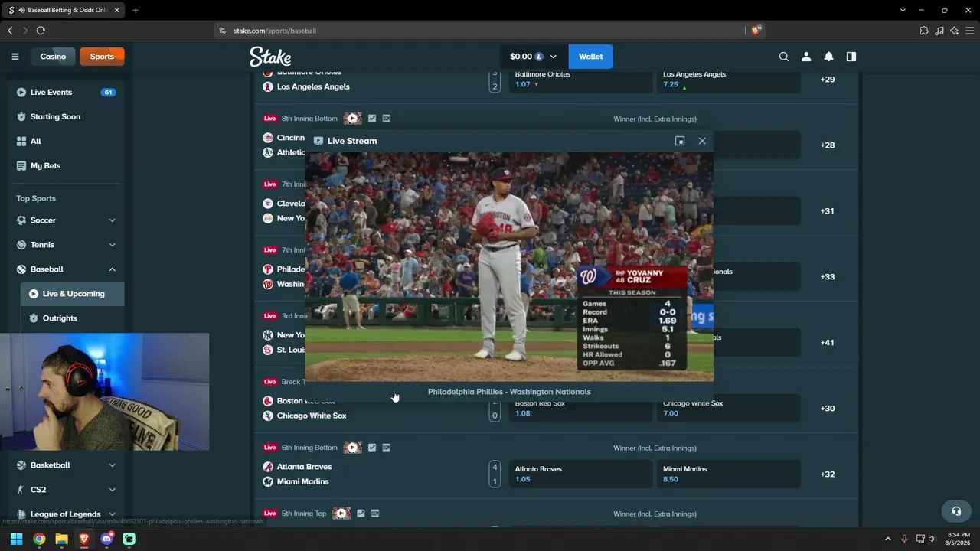Open the Brave browser main menu

point(969,31)
